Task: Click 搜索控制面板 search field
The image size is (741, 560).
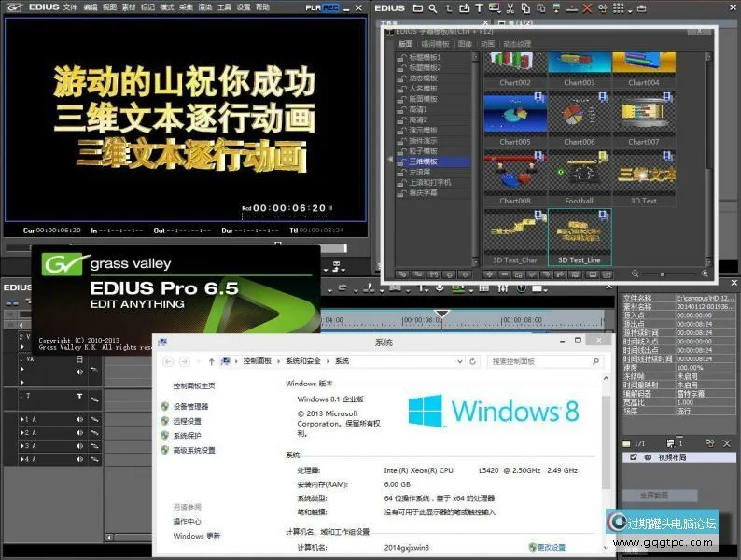Action: click(x=546, y=361)
